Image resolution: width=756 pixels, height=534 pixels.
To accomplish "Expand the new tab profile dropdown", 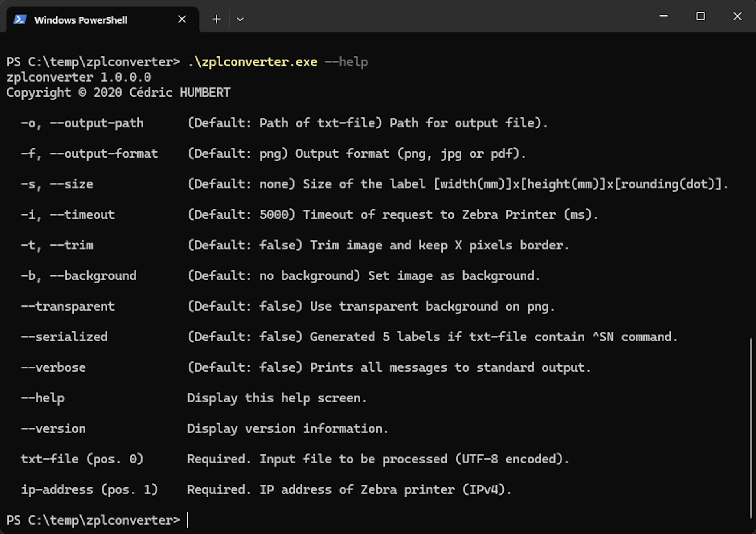I will click(240, 19).
